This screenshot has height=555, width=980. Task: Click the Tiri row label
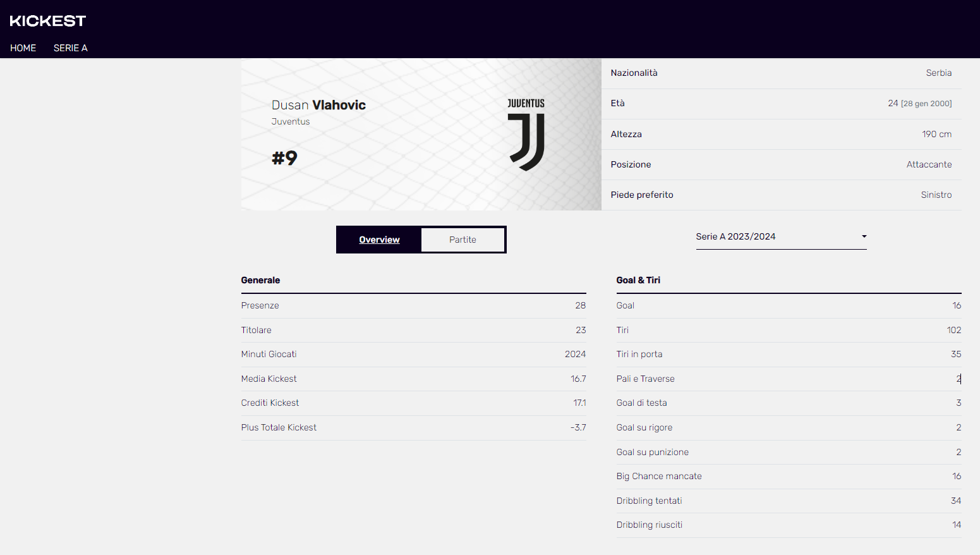[x=622, y=330]
